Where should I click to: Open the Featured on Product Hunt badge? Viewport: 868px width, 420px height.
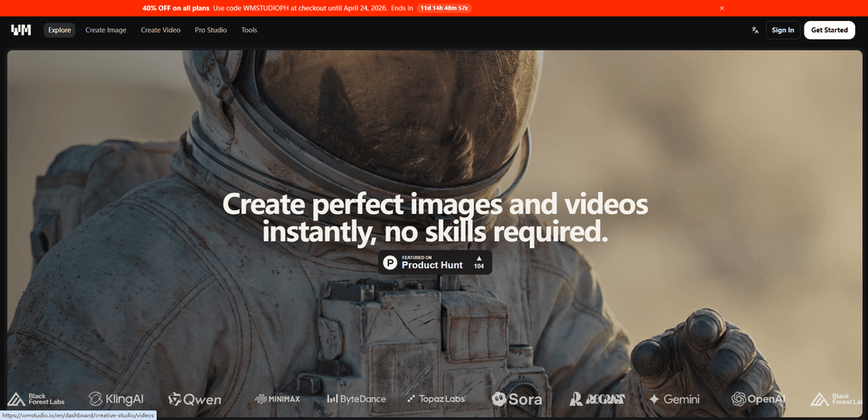pos(435,262)
